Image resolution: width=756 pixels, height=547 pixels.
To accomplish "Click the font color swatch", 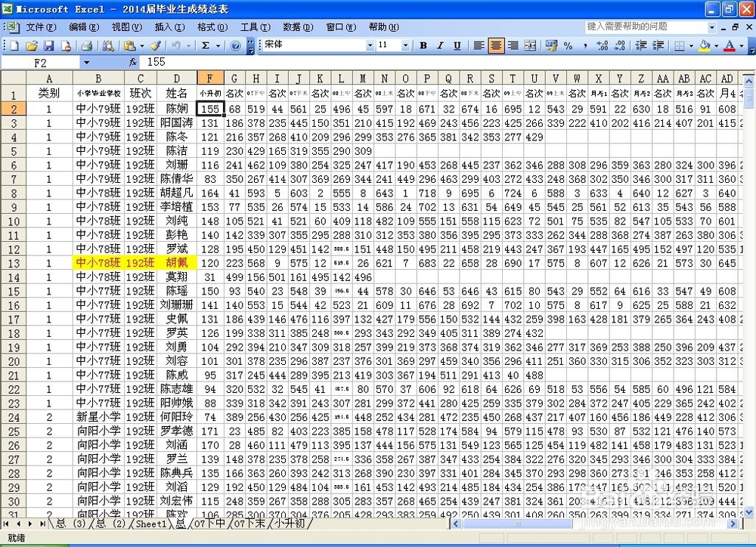I will tap(731, 45).
